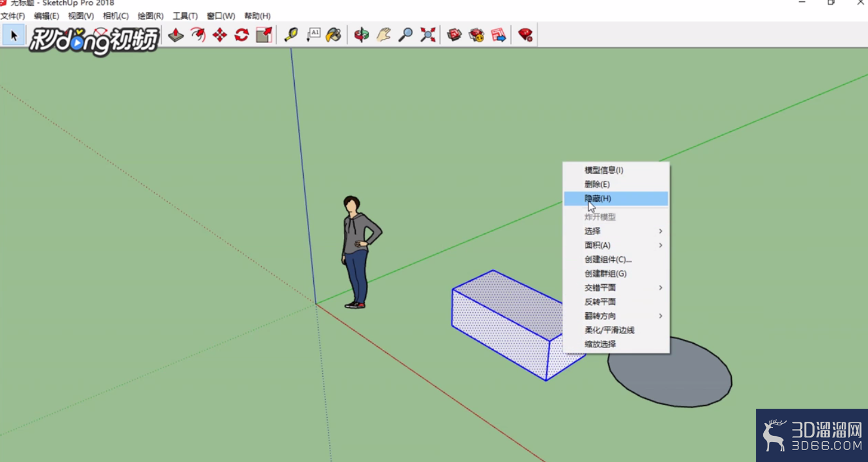Select the Rotate tool

pyautogui.click(x=242, y=35)
